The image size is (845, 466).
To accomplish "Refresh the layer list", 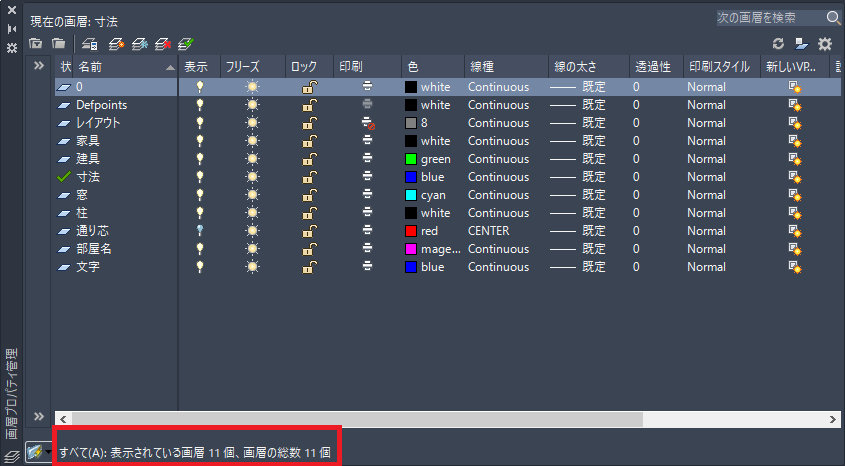I will coord(778,44).
